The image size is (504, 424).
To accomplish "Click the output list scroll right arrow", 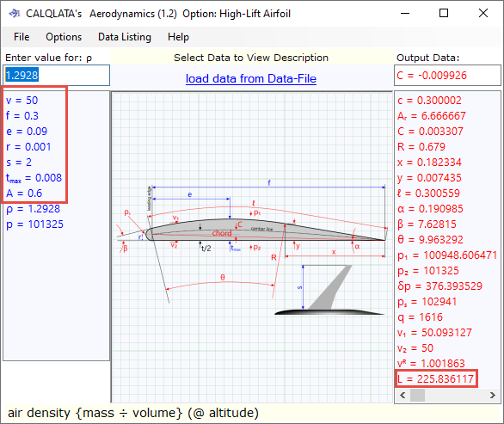I will click(493, 395).
